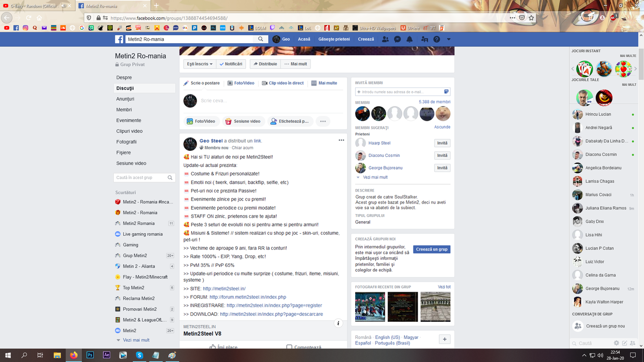Open the forum.metin2steel.in link

(248, 297)
